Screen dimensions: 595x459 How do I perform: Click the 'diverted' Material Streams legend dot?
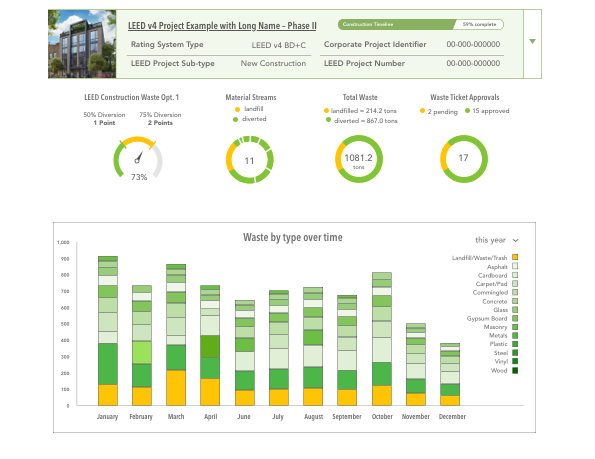point(235,119)
